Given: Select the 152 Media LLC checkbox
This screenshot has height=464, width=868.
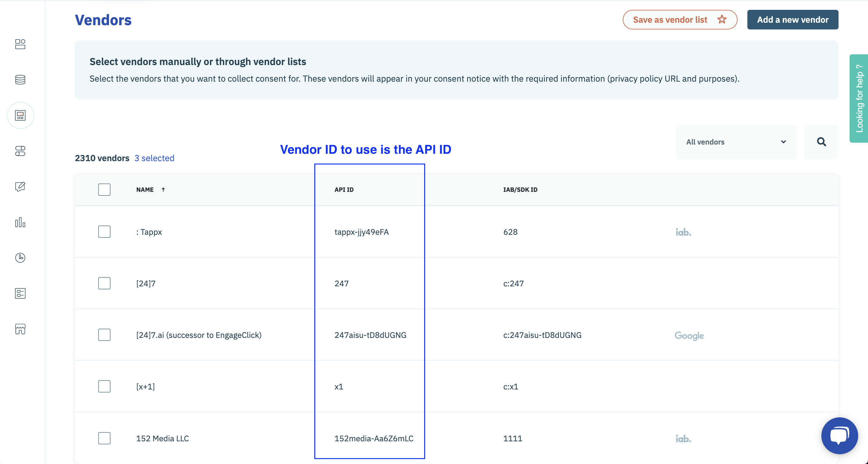Looking at the screenshot, I should tap(104, 438).
